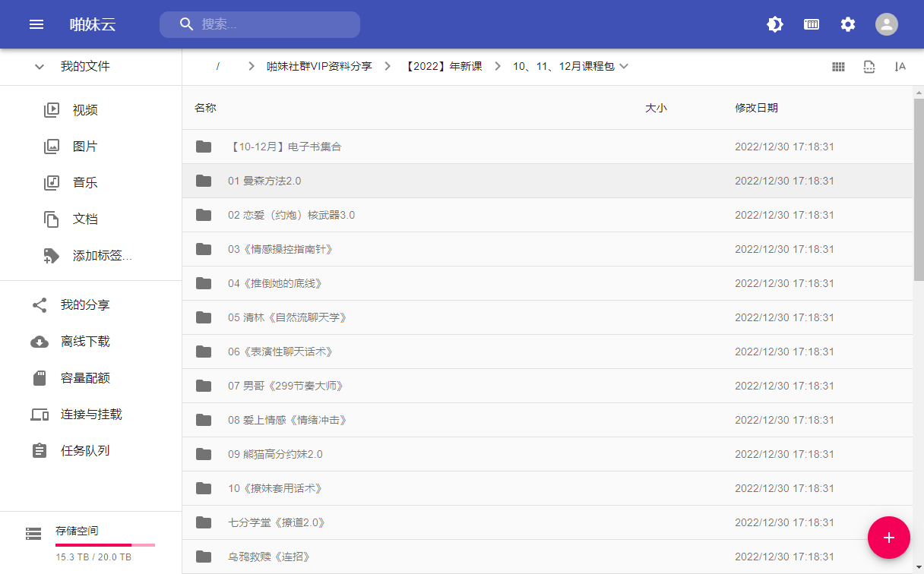924x574 pixels.
Task: Open the hamburger navigation menu
Action: point(36,24)
